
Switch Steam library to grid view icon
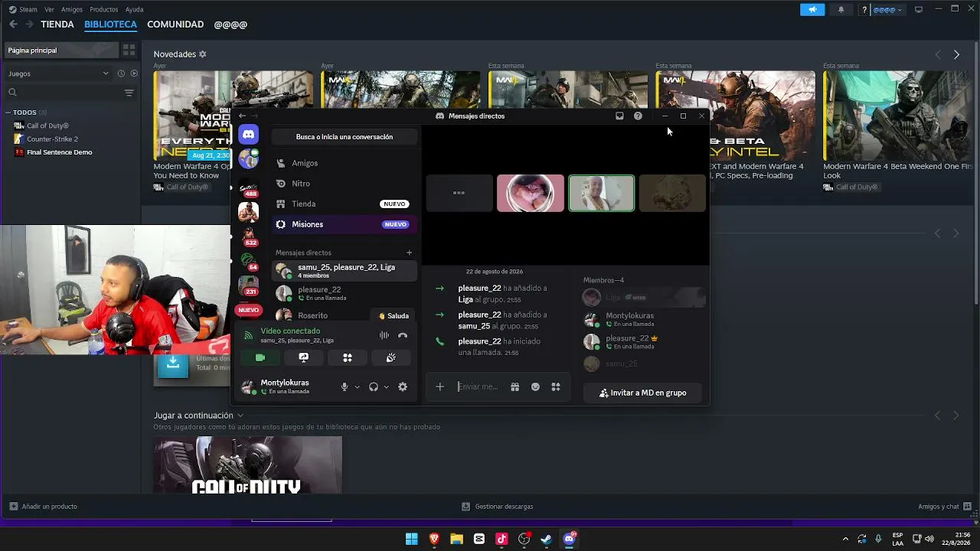[129, 51]
